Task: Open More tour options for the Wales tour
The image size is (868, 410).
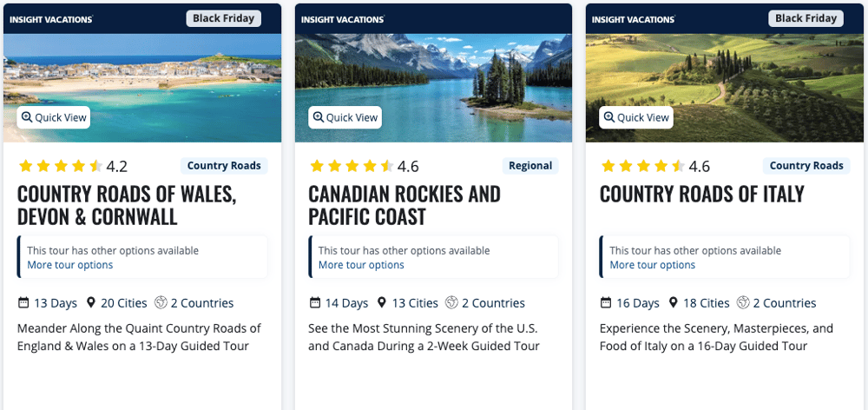Action: coord(70,265)
